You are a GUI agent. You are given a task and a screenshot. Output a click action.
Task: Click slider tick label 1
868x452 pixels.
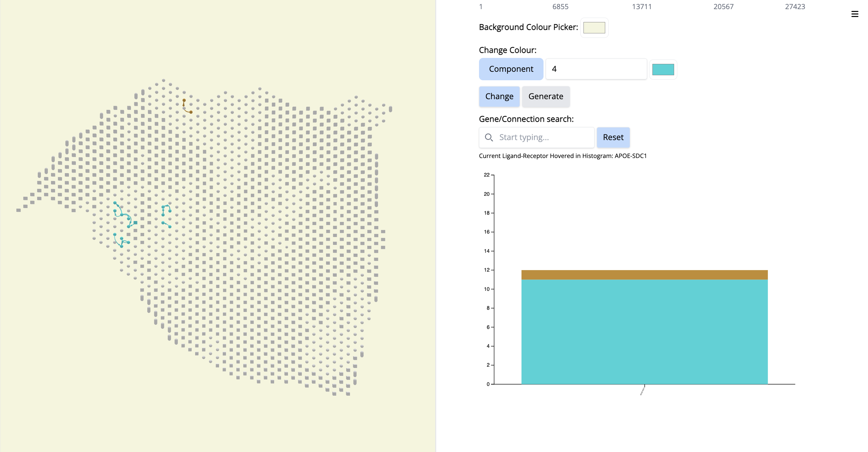[x=481, y=6]
